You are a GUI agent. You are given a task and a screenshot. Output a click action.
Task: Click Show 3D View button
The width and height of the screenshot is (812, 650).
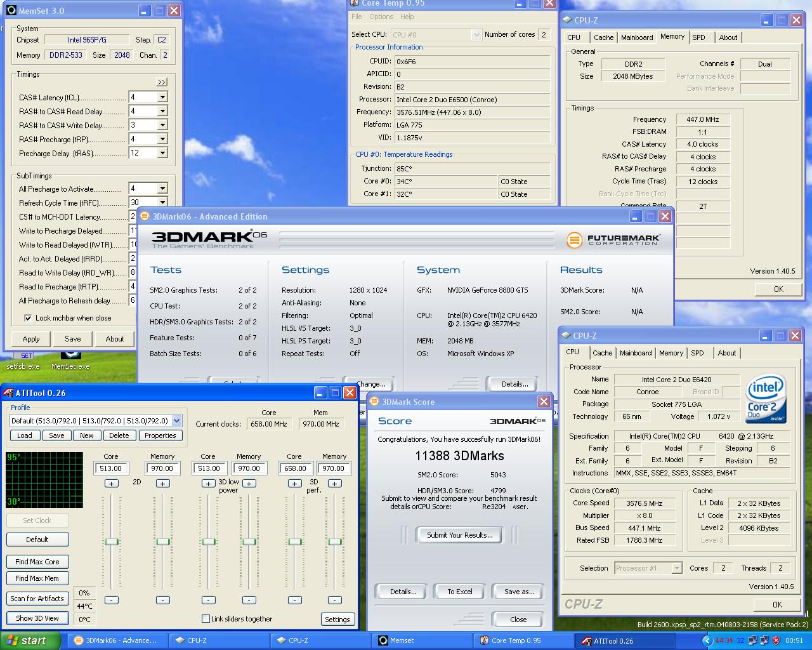pos(37,618)
